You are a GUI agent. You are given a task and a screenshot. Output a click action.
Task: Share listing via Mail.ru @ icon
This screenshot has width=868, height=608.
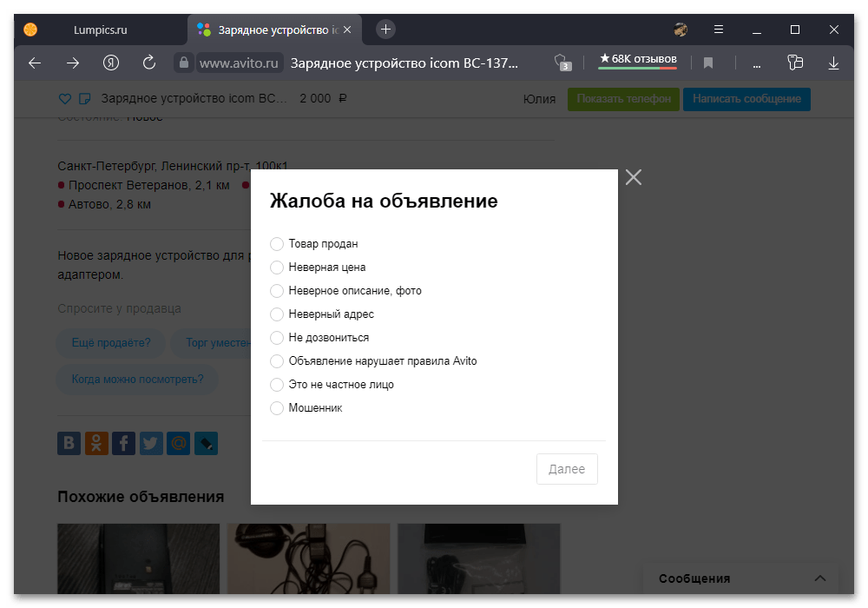pyautogui.click(x=178, y=444)
